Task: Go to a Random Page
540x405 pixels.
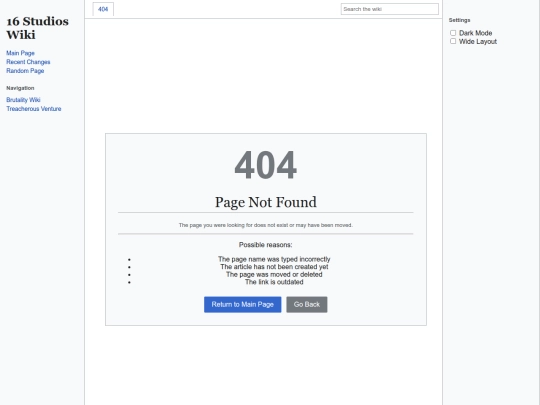Action: click(x=25, y=71)
